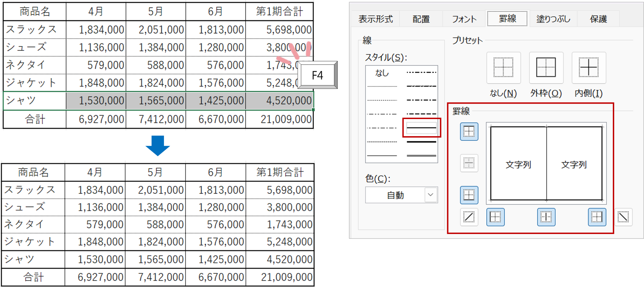Screen dimensions: 644x287
Task: Choose the 内側(I) inside preset icon
Action: pyautogui.click(x=589, y=67)
